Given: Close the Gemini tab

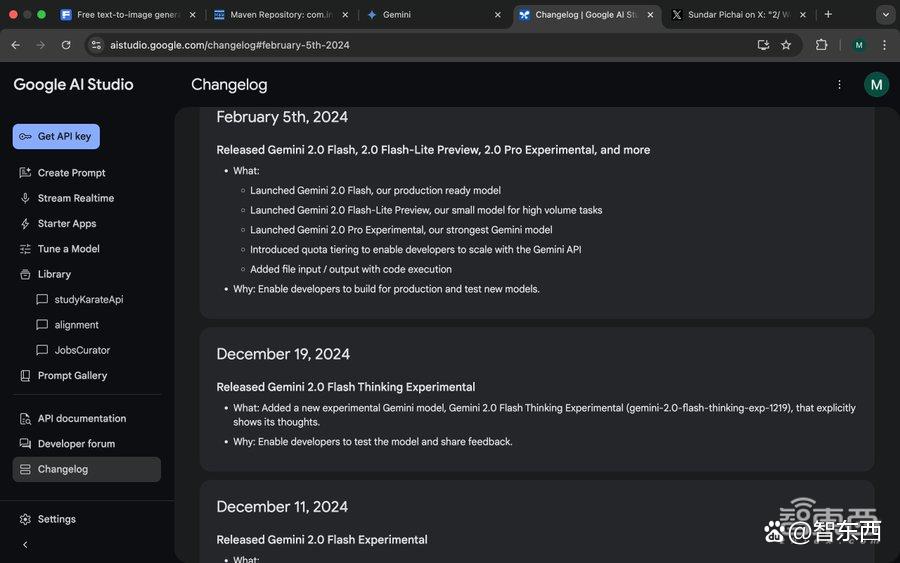Looking at the screenshot, I should click(x=498, y=15).
